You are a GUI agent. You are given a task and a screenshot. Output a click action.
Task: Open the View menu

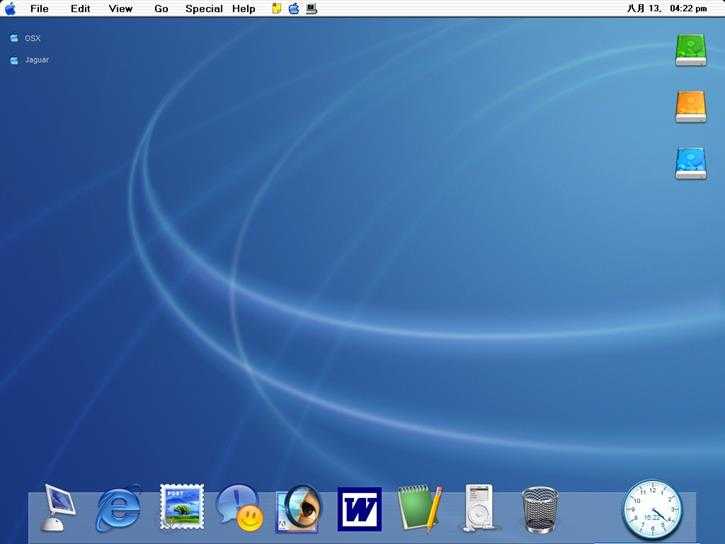121,9
